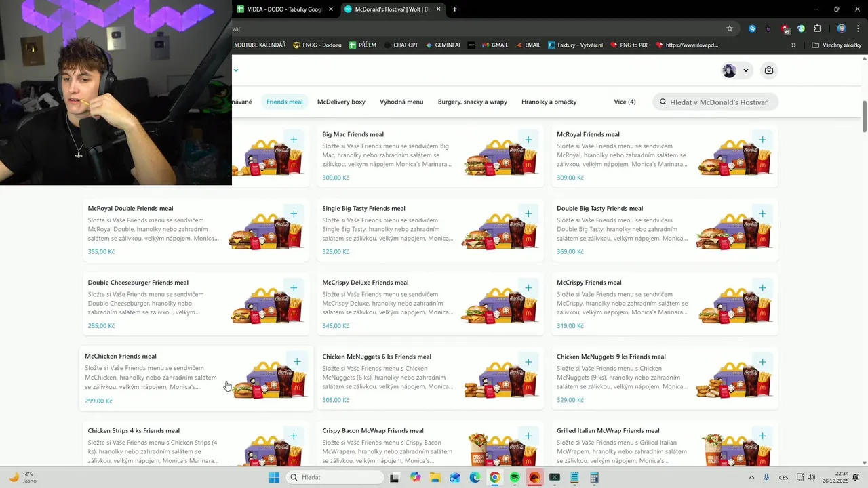The height and width of the screenshot is (488, 868).
Task: Open Chrome profile avatar in toolbar
Action: point(842,28)
